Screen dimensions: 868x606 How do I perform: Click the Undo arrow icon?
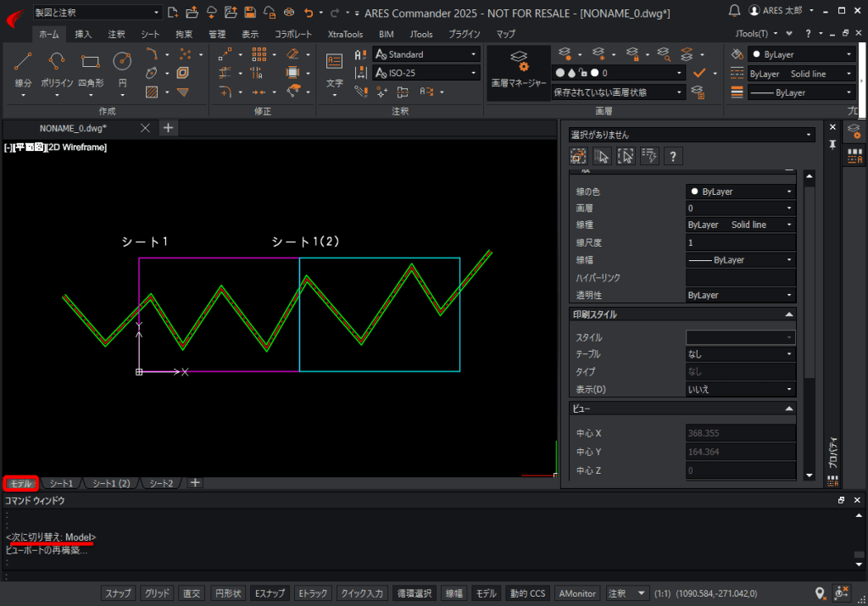coord(309,12)
